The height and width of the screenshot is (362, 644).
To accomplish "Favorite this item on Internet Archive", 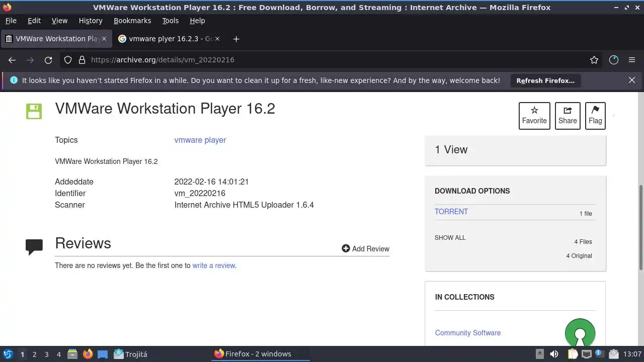I will click(x=534, y=116).
